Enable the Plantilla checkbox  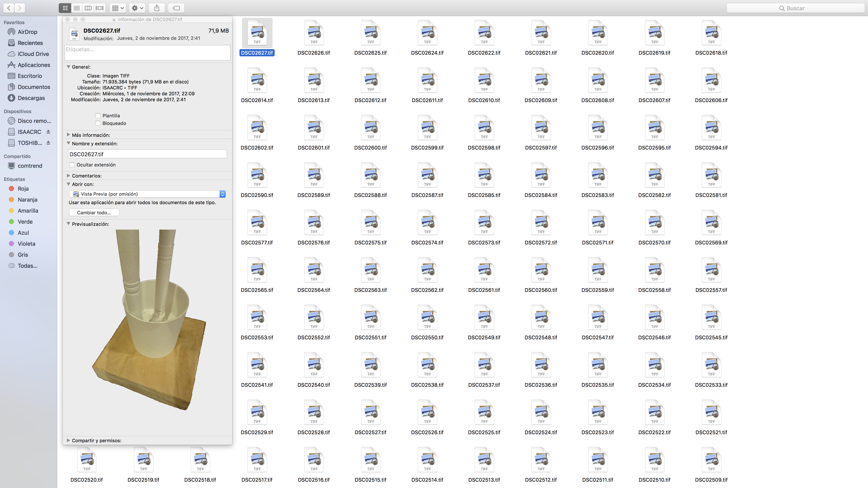[x=98, y=115]
